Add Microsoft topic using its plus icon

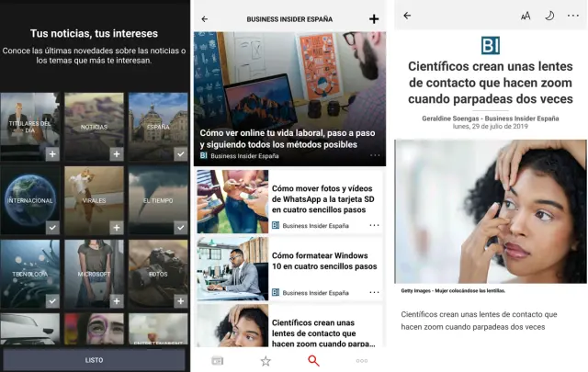point(117,301)
